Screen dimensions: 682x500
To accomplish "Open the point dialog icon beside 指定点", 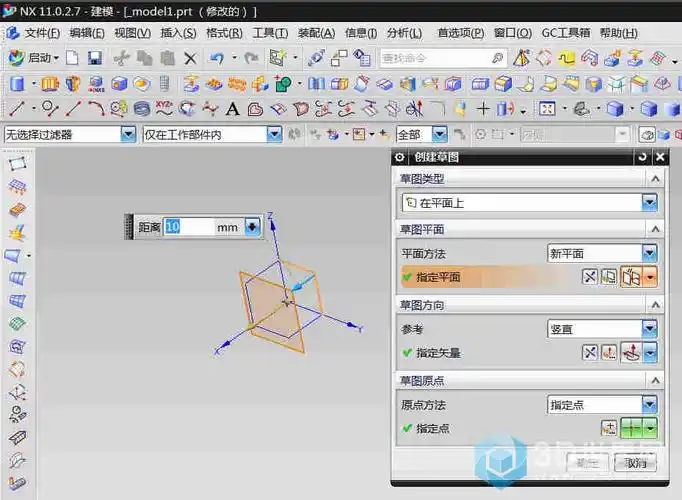I will point(609,429).
